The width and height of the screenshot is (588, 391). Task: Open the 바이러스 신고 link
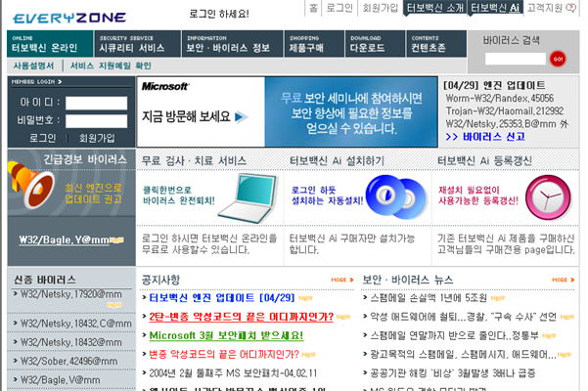[485, 137]
